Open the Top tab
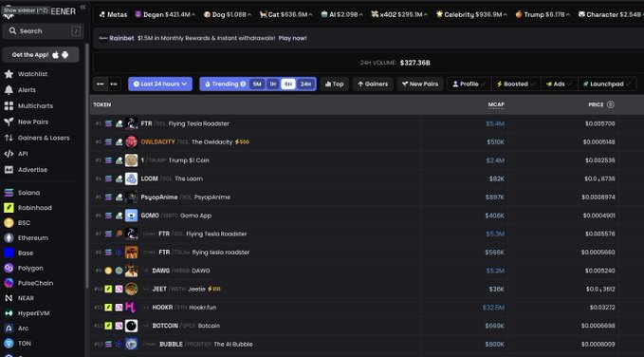The height and width of the screenshot is (357, 644). coord(334,84)
